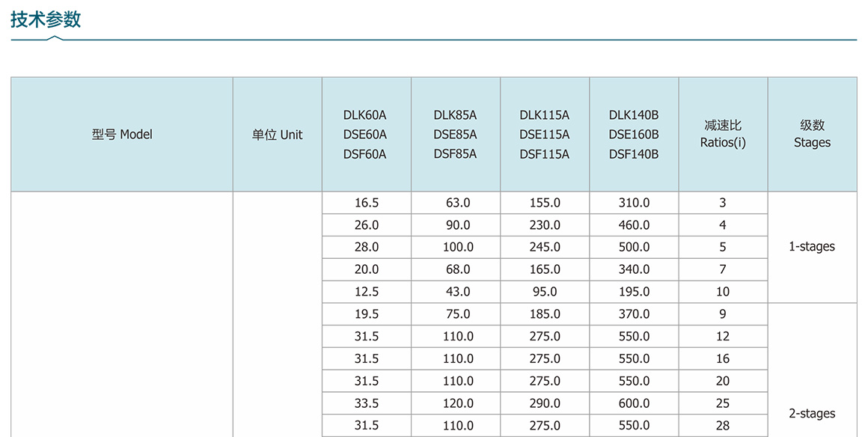Select the 减速比 Ratios(i) header
The width and height of the screenshot is (868, 437).
(x=723, y=134)
